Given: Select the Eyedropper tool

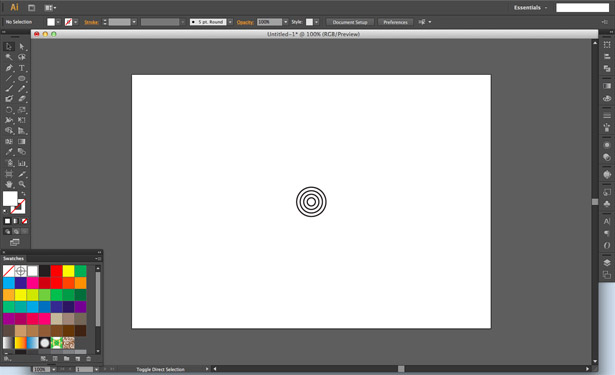Looking at the screenshot, I should click(9, 152).
